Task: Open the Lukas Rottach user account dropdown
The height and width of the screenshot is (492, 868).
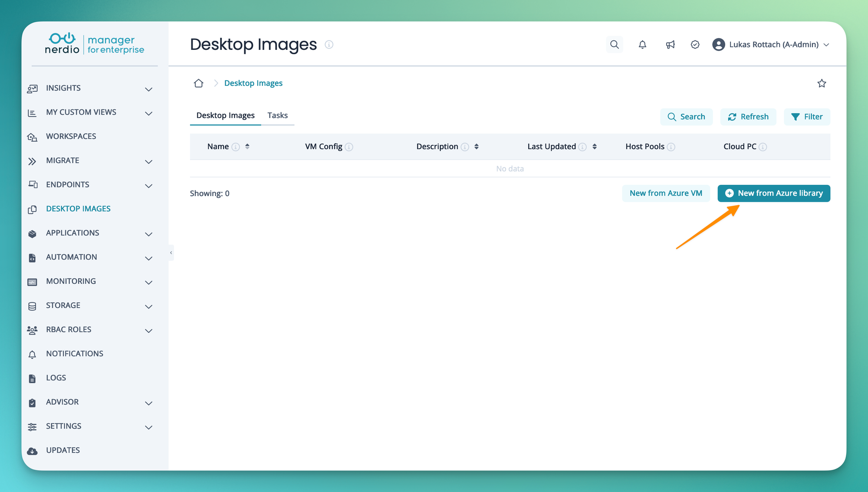Action: coord(771,44)
